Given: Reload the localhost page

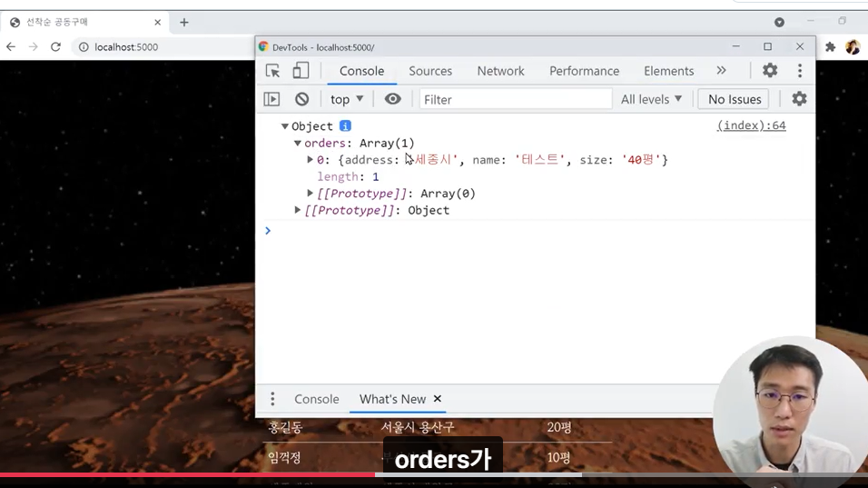Looking at the screenshot, I should point(55,47).
